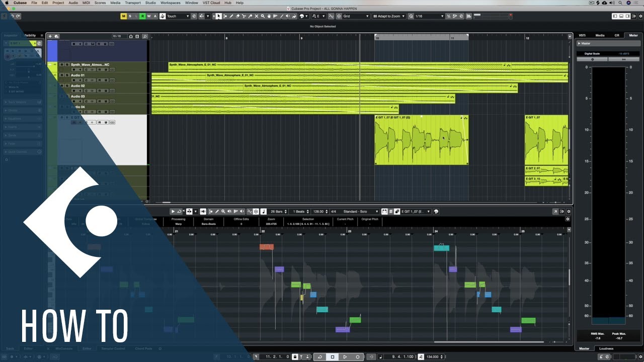Open the MIDI menu

click(86, 3)
